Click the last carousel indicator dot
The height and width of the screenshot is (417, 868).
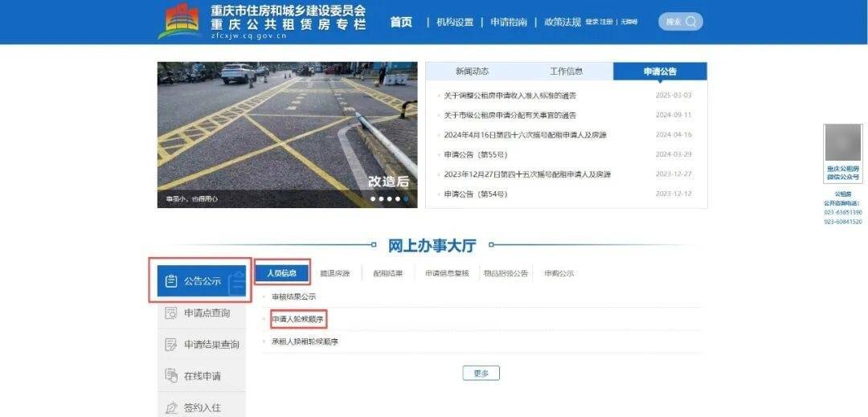pyautogui.click(x=406, y=198)
